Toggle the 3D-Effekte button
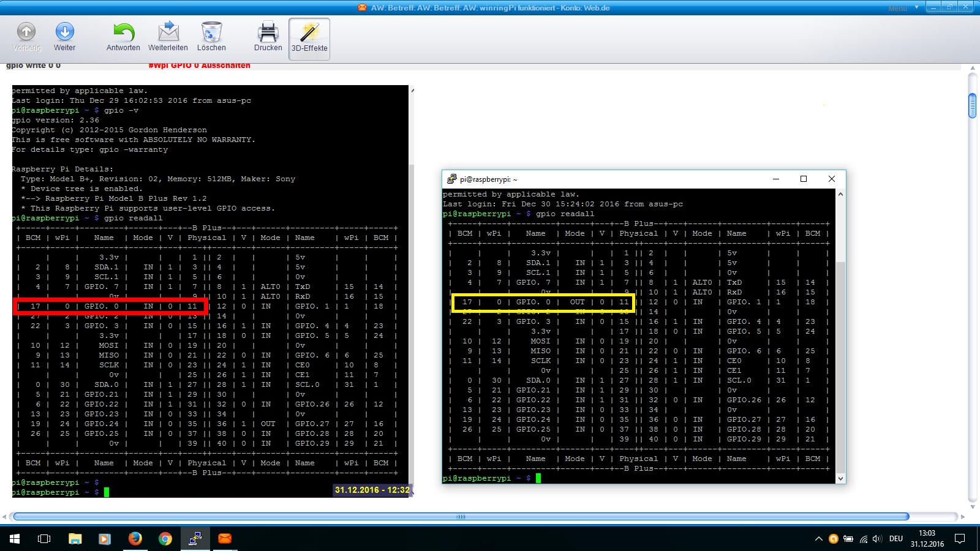980x551 pixels. click(309, 39)
